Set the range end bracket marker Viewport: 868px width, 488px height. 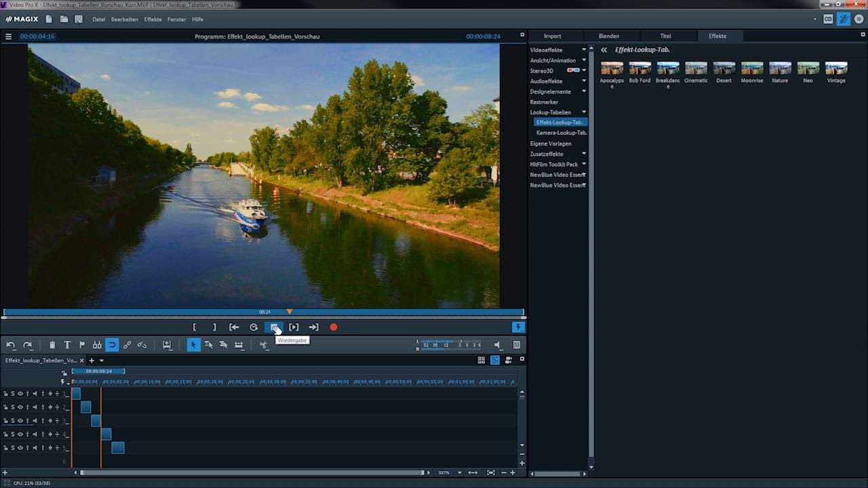point(214,327)
